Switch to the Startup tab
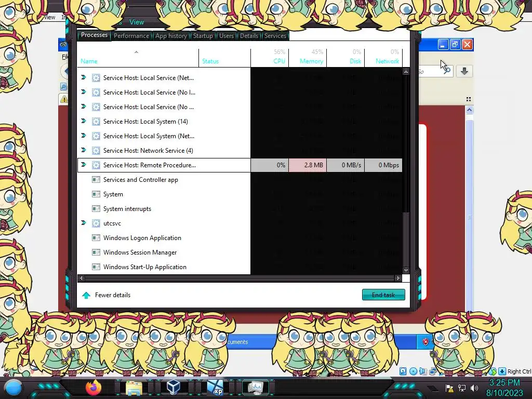The image size is (532, 399). click(x=203, y=36)
